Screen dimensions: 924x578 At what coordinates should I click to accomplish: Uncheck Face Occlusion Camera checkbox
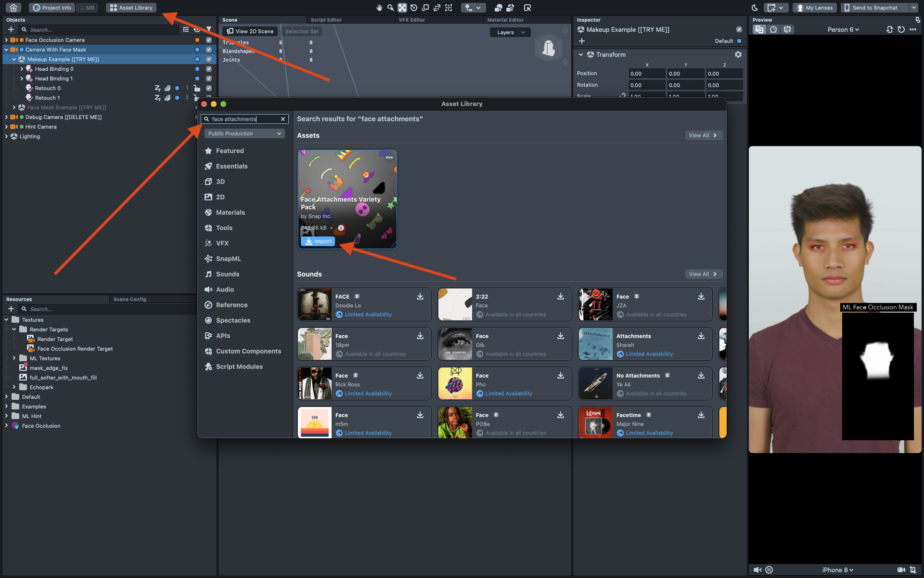click(x=209, y=40)
